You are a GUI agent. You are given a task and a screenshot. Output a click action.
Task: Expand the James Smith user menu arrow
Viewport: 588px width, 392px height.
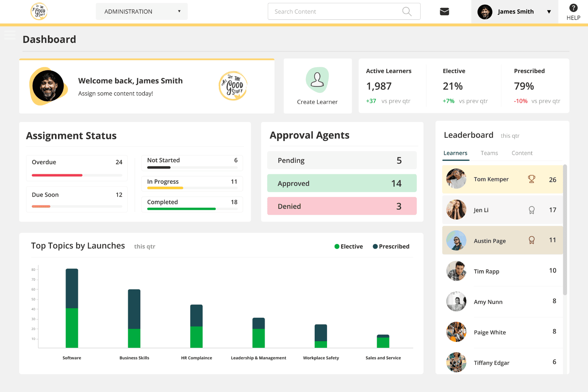pos(549,12)
